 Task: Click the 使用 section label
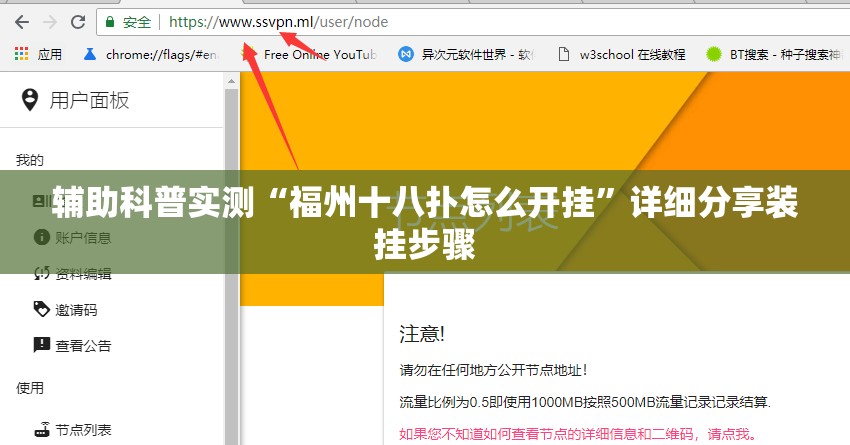pyautogui.click(x=30, y=388)
